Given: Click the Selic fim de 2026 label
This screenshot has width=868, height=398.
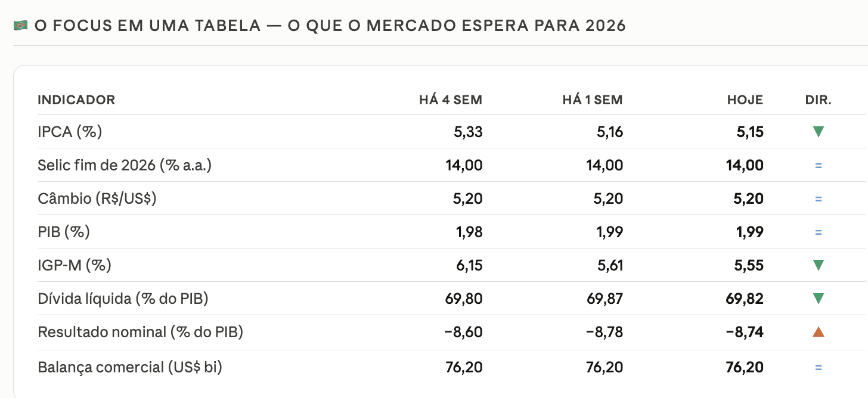Looking at the screenshot, I should (x=125, y=165).
